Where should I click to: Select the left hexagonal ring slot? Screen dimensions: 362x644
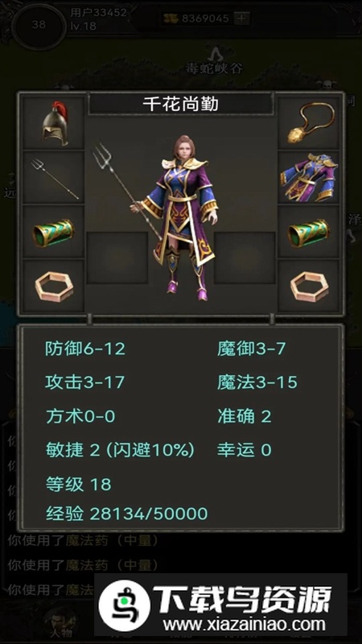point(53,286)
